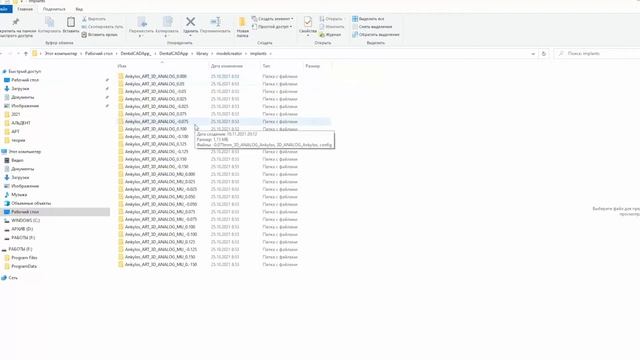The width and height of the screenshot is (640, 360).
Task: Open the 2021 folder in Quick access
Action: point(16,114)
